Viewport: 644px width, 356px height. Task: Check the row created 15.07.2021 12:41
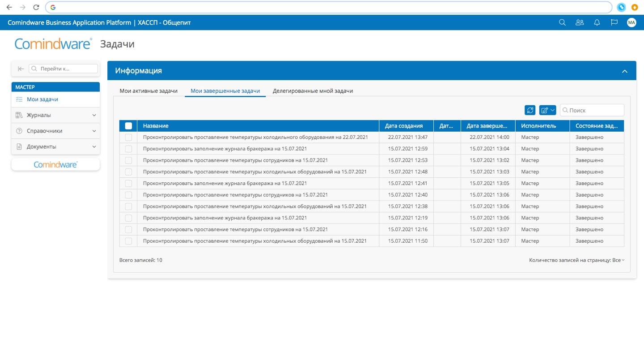pos(128,183)
